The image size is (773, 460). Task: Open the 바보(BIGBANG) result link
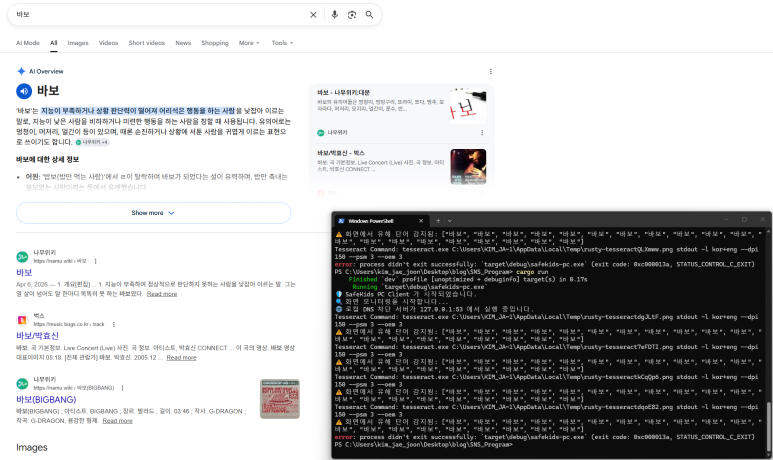click(46, 399)
